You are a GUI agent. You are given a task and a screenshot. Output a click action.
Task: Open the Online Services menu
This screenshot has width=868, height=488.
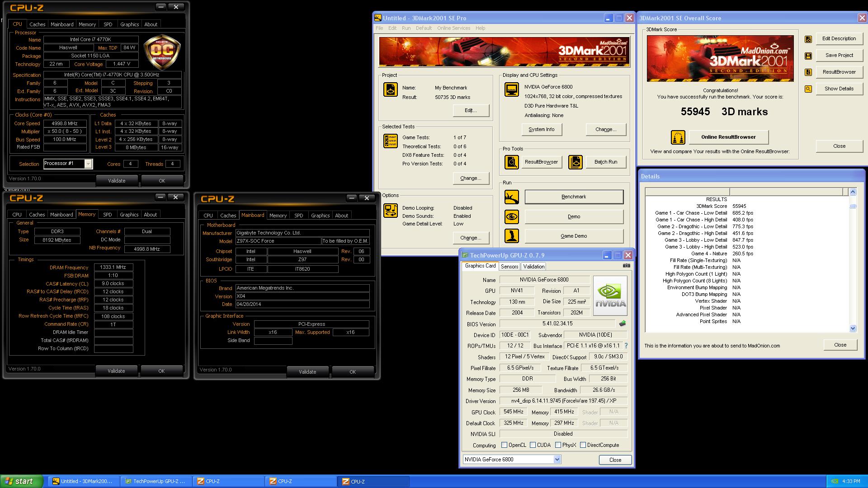click(x=453, y=28)
